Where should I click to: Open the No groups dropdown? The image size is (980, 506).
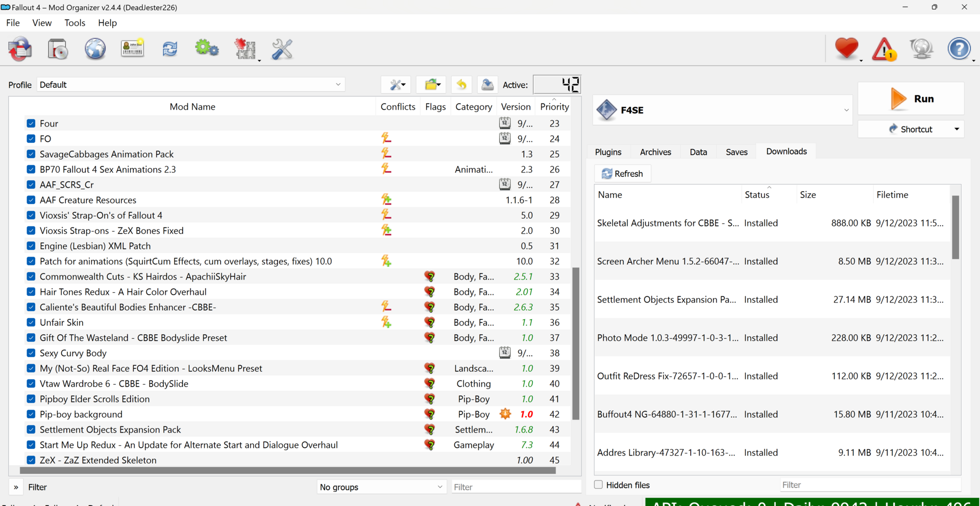[381, 487]
